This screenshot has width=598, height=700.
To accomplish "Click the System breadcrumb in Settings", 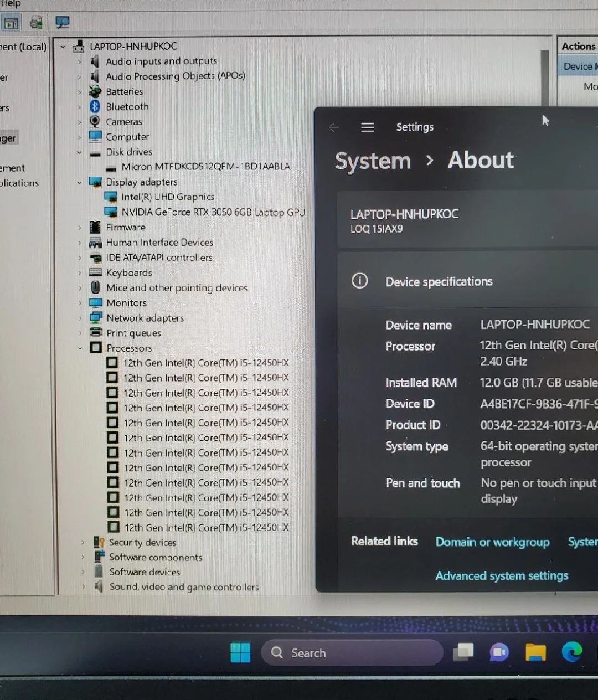I will coord(373,161).
